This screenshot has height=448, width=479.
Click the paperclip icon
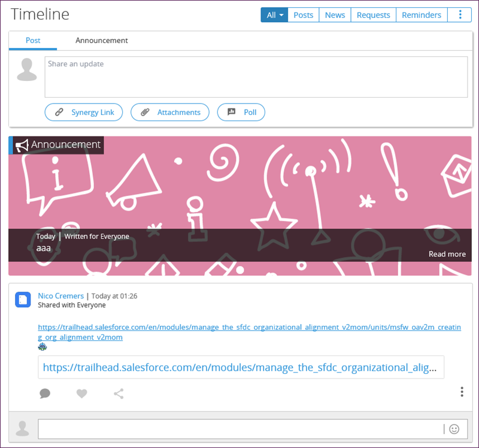pyautogui.click(x=145, y=112)
